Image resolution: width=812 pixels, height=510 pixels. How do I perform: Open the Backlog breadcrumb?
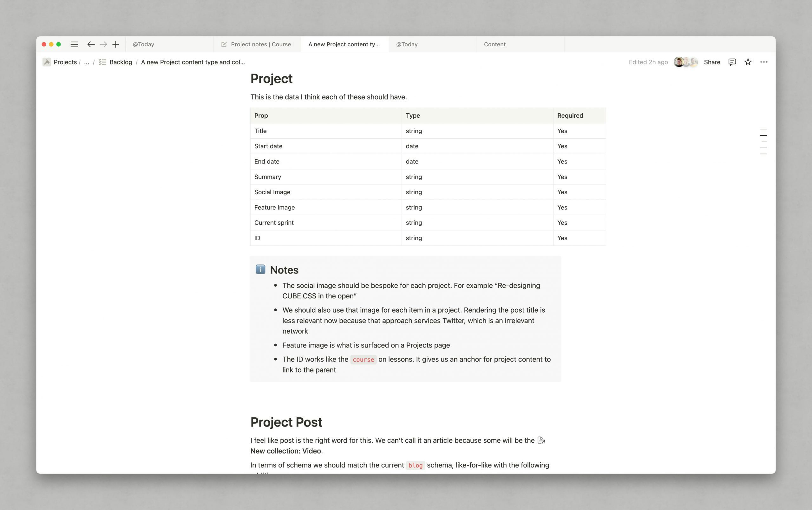pos(121,62)
